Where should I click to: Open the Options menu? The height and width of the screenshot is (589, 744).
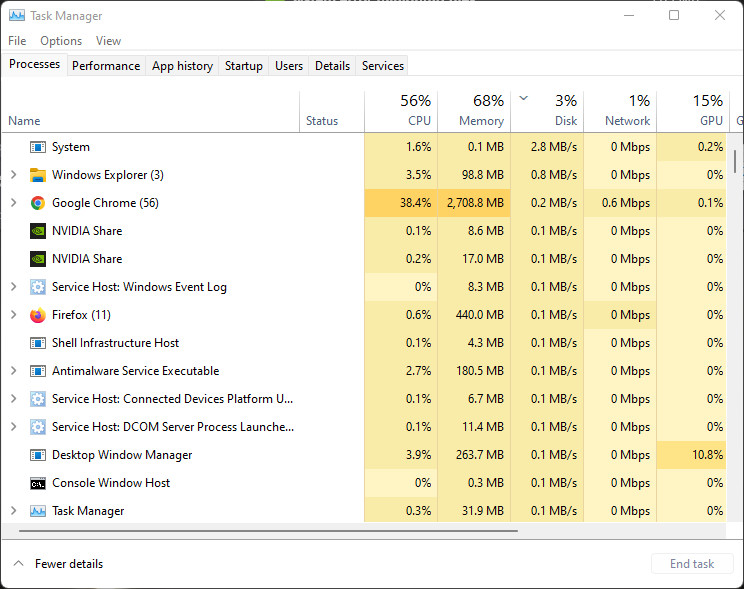61,41
